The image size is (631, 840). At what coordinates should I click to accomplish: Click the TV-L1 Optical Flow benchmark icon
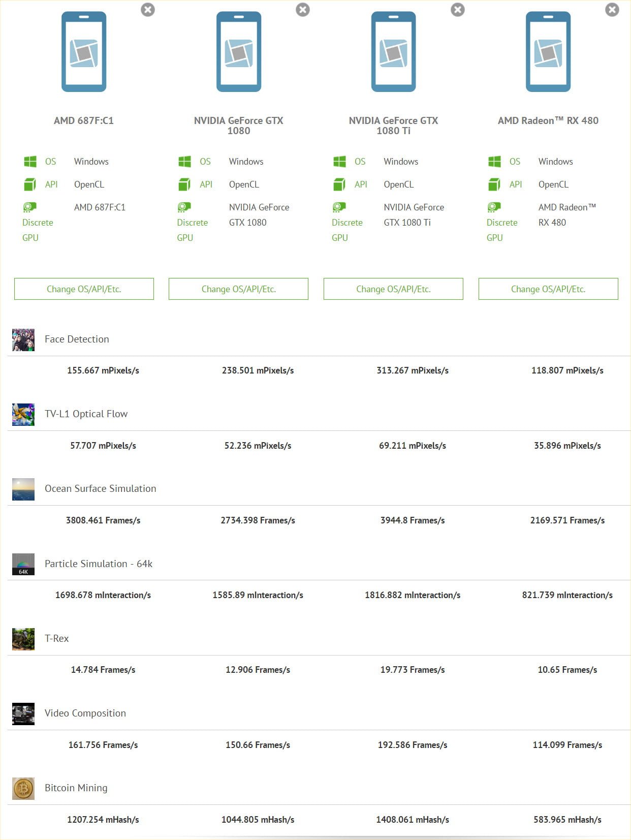tap(23, 415)
